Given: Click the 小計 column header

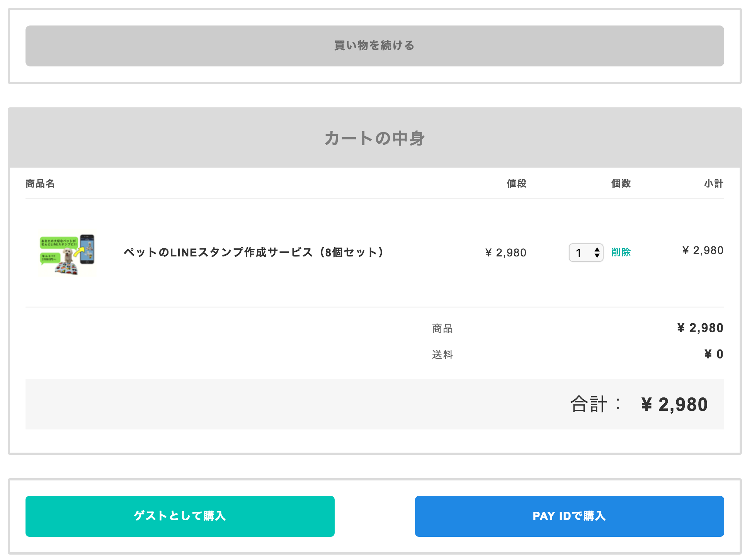Looking at the screenshot, I should [714, 183].
